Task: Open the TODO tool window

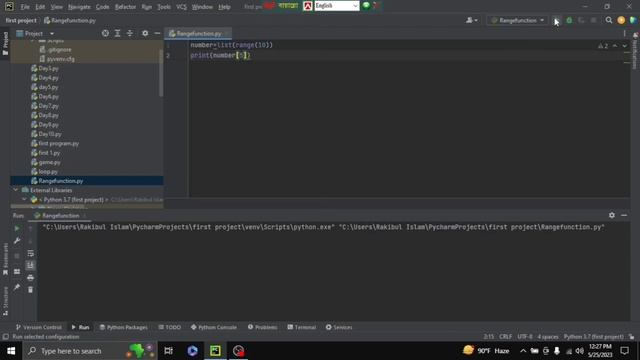Action: pyautogui.click(x=170, y=327)
